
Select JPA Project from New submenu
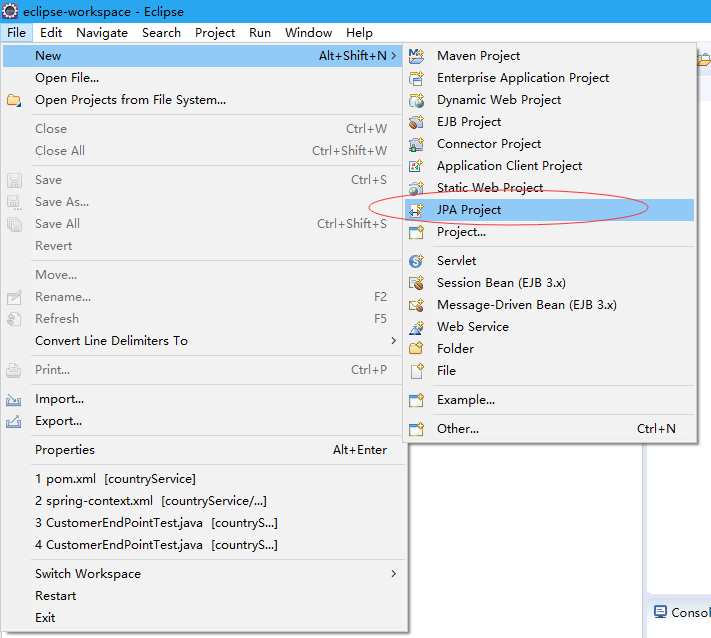549,210
